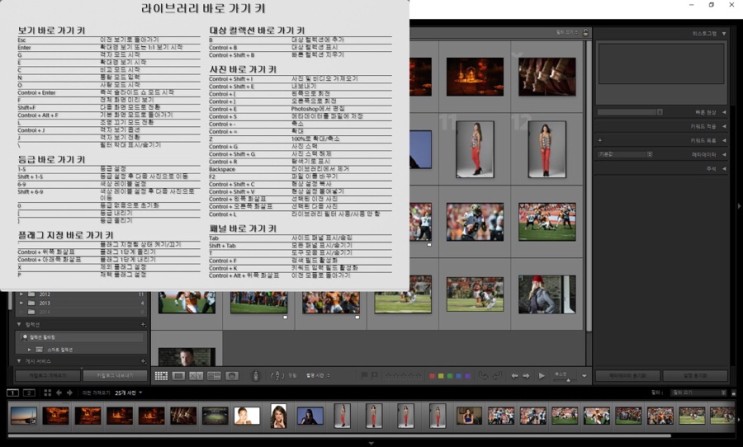Screen dimensions: 743x447
Task: Switch to Grid view in the toolbar
Action: (x=161, y=376)
